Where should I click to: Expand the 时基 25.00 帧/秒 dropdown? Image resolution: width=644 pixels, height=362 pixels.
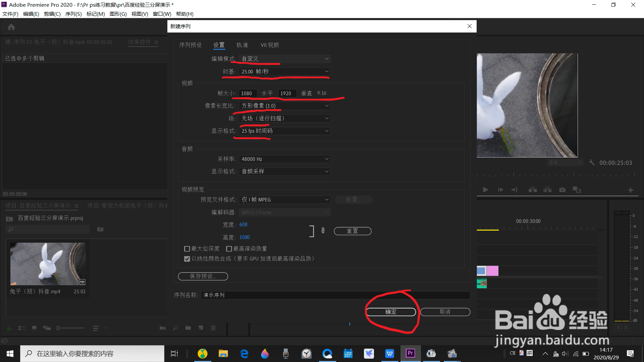284,72
